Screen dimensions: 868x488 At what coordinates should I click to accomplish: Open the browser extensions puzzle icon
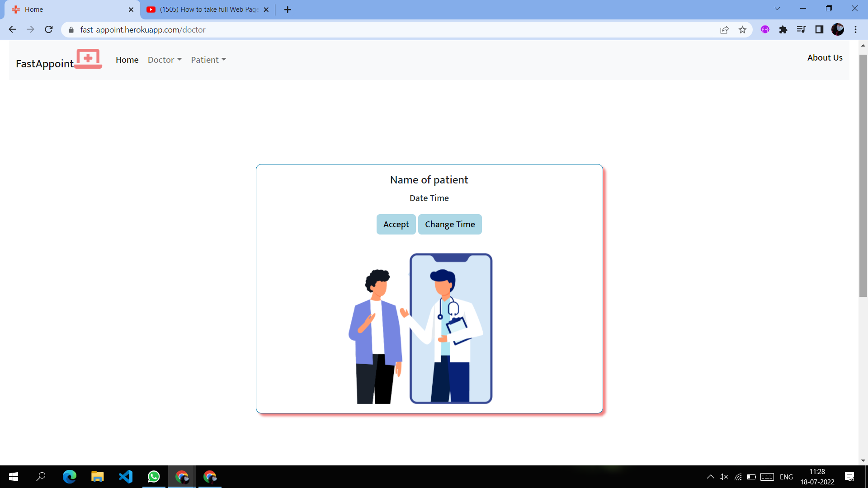tap(783, 29)
